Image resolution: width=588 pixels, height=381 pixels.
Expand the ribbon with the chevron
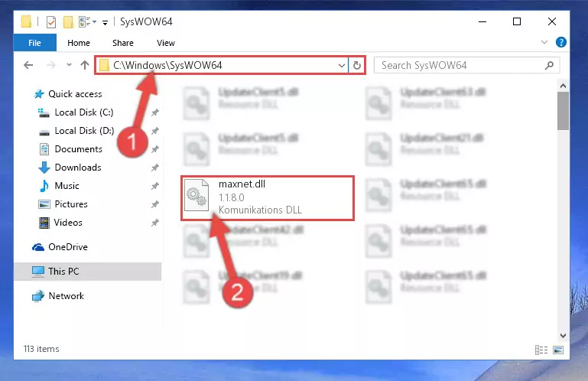coord(544,42)
